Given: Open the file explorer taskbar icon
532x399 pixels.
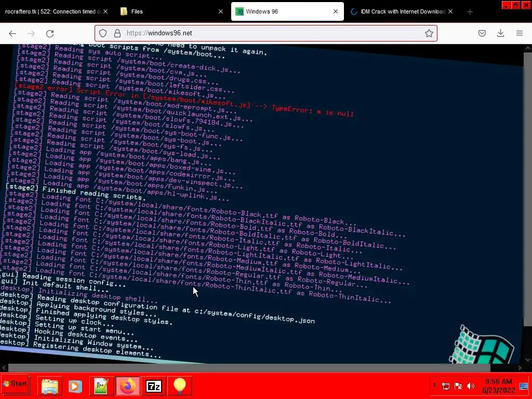Looking at the screenshot, I should pyautogui.click(x=49, y=386).
